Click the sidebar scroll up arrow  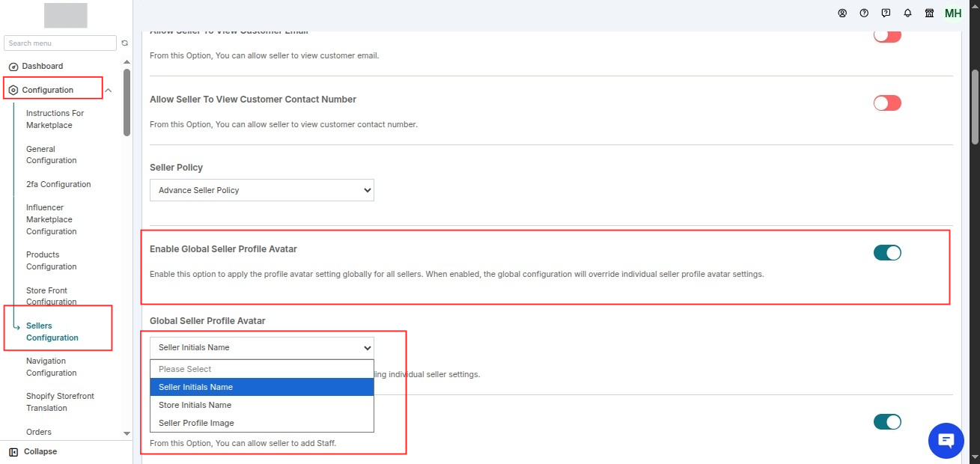tap(127, 61)
